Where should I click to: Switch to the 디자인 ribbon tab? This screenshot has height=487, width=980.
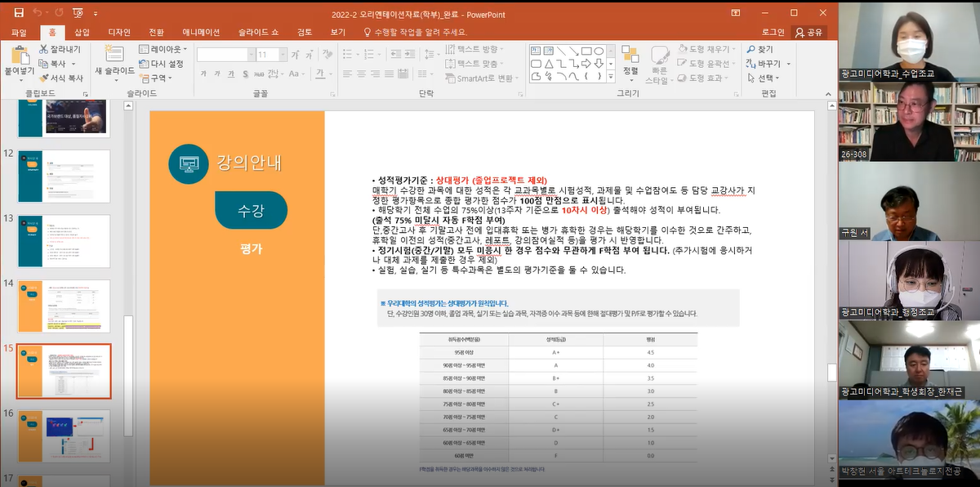pos(119,33)
